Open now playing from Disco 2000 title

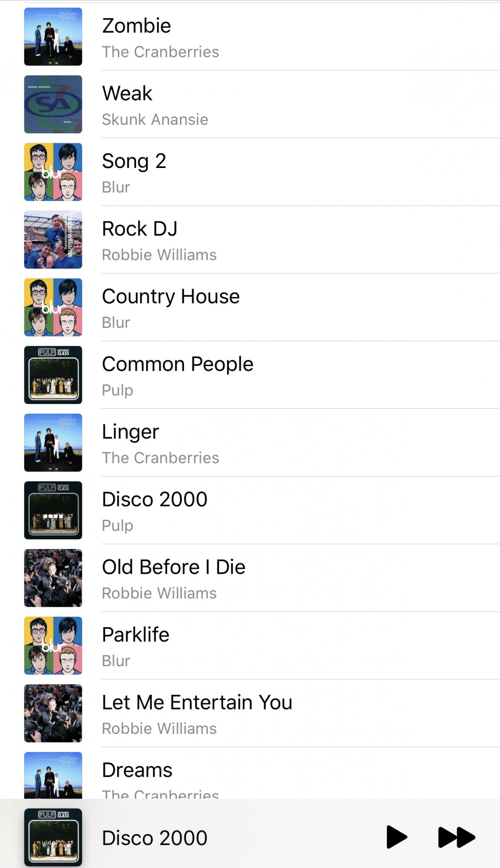(155, 838)
